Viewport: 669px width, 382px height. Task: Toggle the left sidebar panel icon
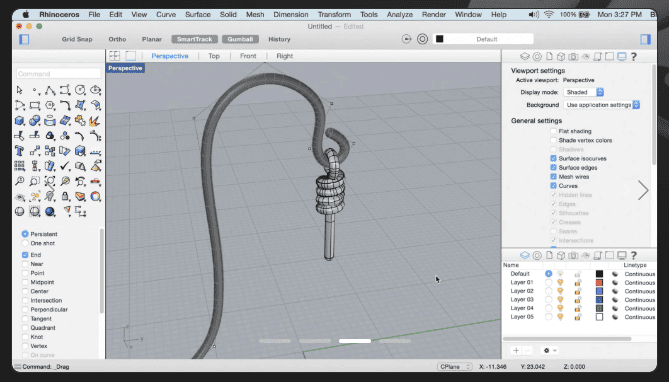coord(24,39)
